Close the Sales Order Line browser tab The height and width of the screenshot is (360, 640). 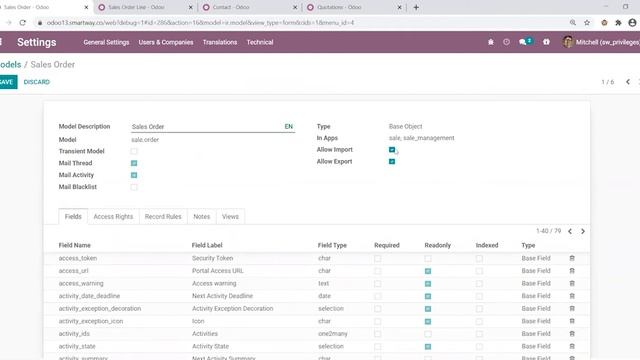pyautogui.click(x=190, y=7)
